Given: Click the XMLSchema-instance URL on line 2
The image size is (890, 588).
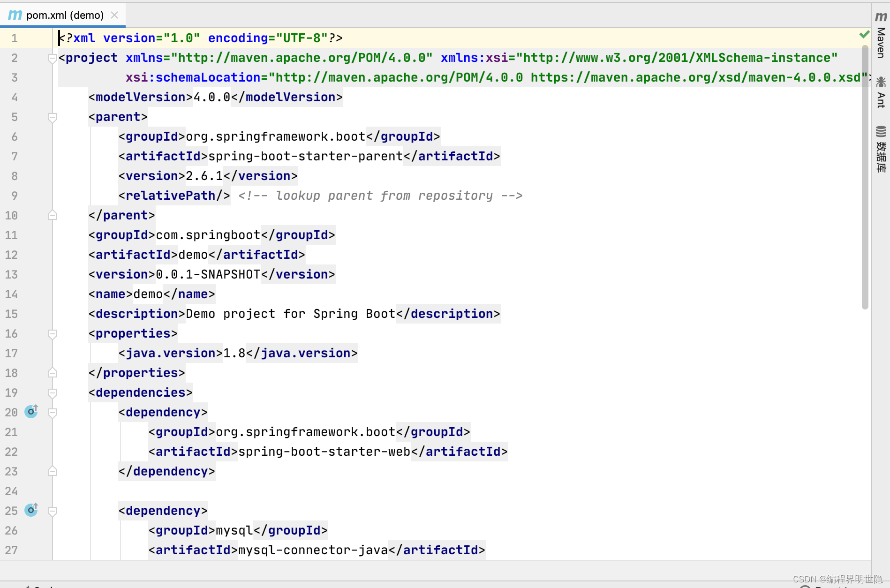Looking at the screenshot, I should click(x=677, y=58).
